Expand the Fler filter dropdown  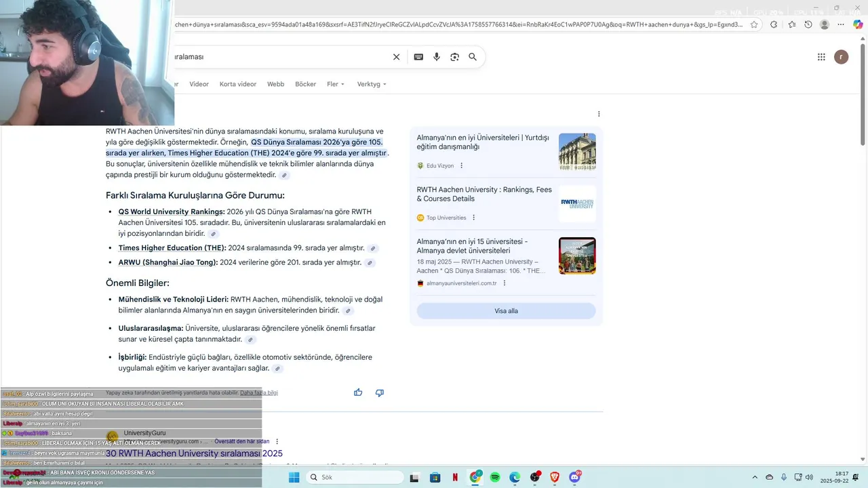click(336, 84)
